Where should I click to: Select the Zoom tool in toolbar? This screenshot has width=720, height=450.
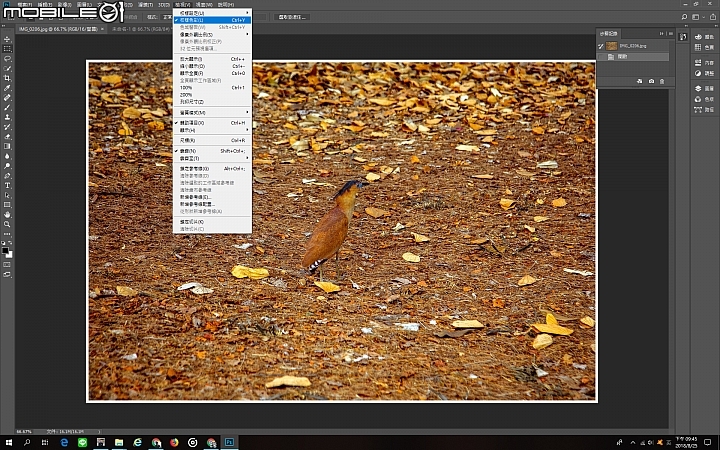coord(7,225)
